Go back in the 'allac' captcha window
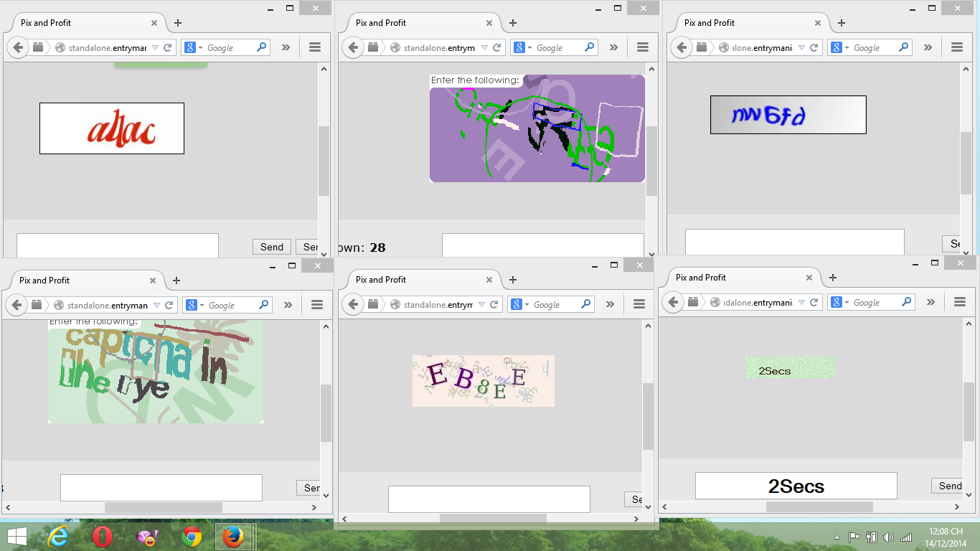 tap(18, 48)
